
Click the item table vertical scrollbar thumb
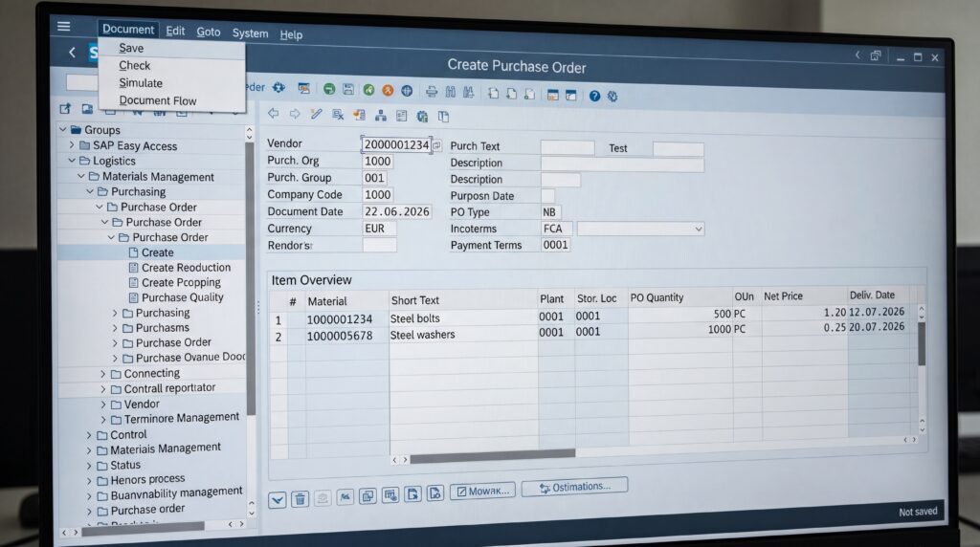point(922,343)
